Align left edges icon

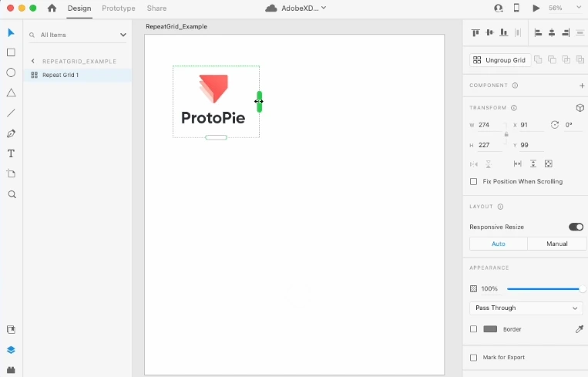point(538,32)
